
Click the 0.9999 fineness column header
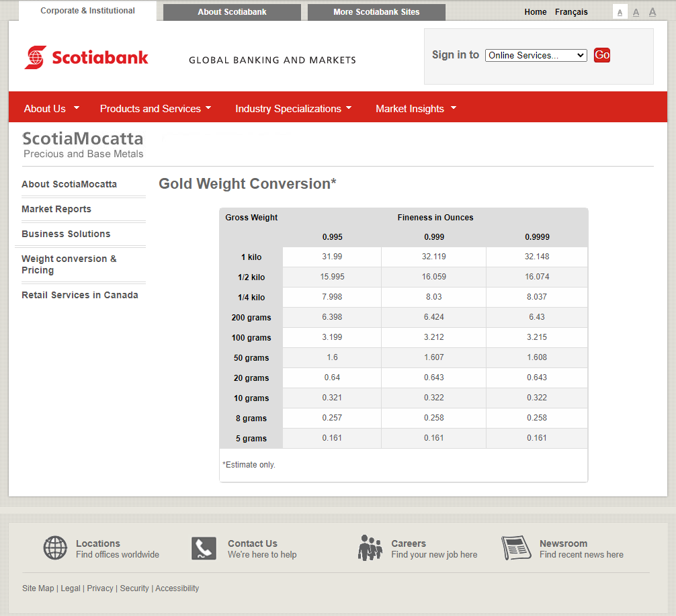[x=537, y=237]
